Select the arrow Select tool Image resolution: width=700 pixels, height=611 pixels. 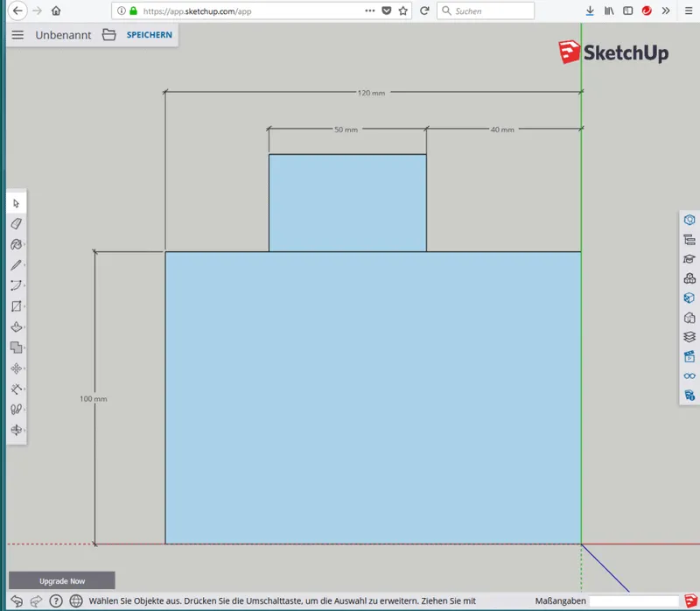(15, 202)
